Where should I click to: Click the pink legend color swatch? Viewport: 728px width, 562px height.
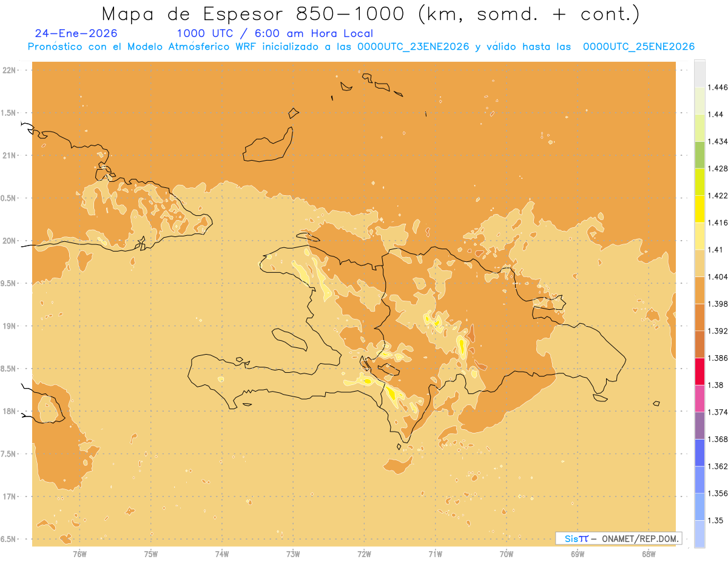click(x=699, y=398)
